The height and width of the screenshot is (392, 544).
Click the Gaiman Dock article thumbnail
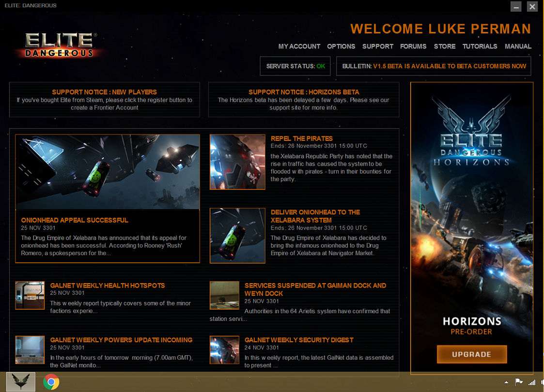click(224, 295)
